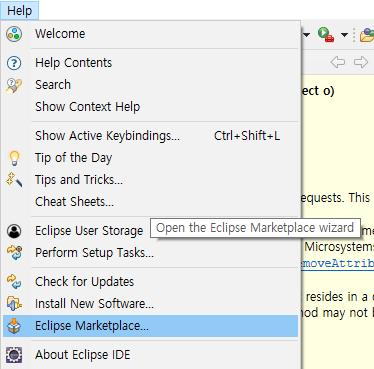Click the forward navigation arrow

pos(361,62)
